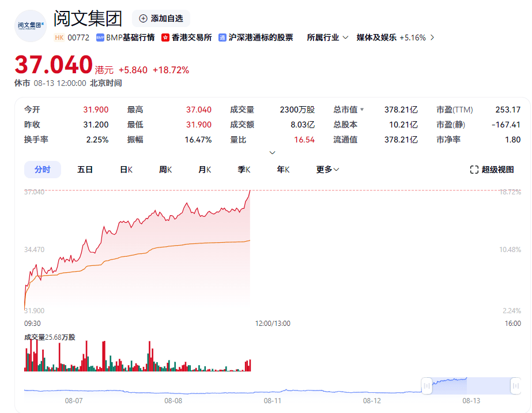Switch to the 五日 chart tab
This screenshot has width=532, height=413.
(x=85, y=170)
